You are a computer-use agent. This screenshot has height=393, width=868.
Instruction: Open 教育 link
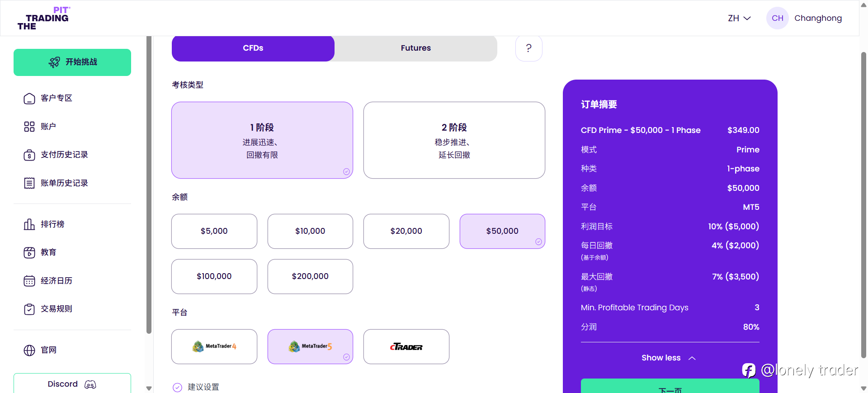click(48, 252)
